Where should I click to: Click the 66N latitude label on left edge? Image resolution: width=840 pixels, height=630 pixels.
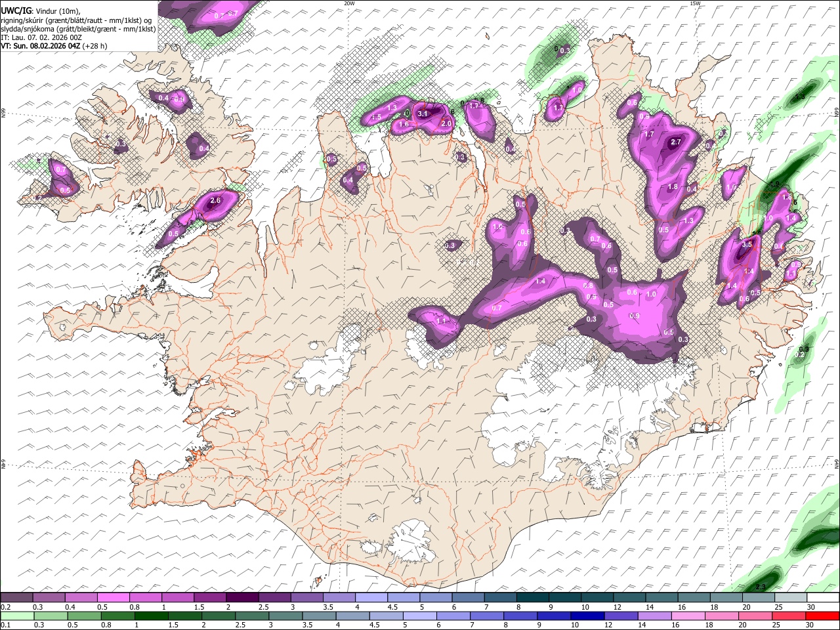[x=3, y=114]
